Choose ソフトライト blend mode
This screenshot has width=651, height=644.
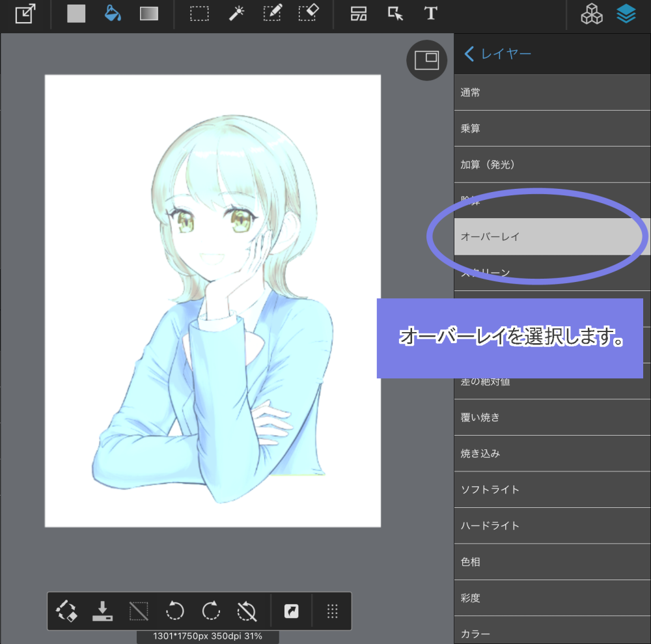click(552, 490)
